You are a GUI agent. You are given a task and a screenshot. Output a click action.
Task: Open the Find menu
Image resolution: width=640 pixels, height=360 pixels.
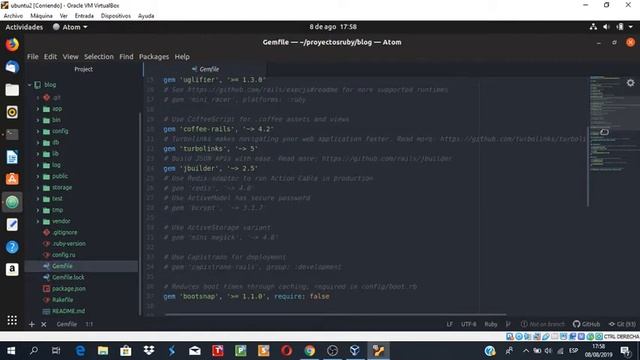[x=126, y=57]
